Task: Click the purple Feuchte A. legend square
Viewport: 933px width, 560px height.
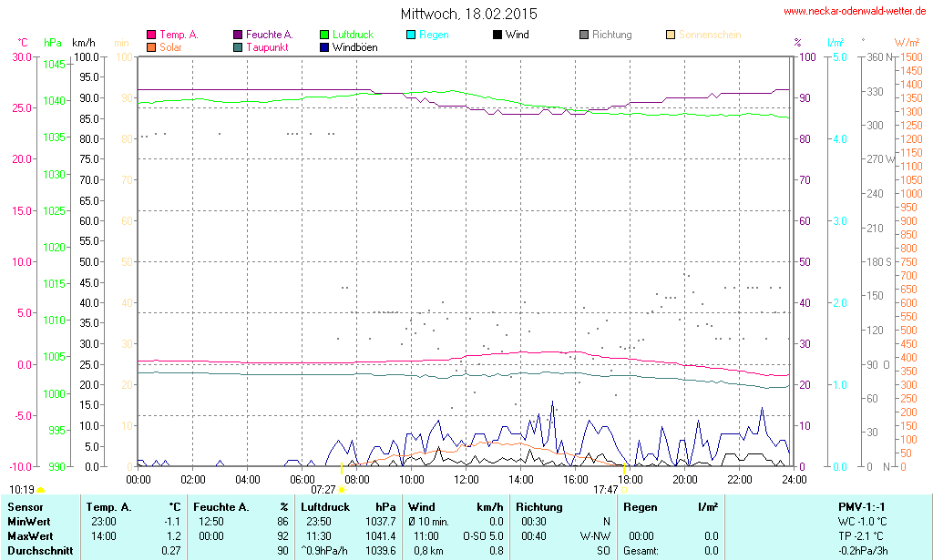Action: pyautogui.click(x=238, y=36)
